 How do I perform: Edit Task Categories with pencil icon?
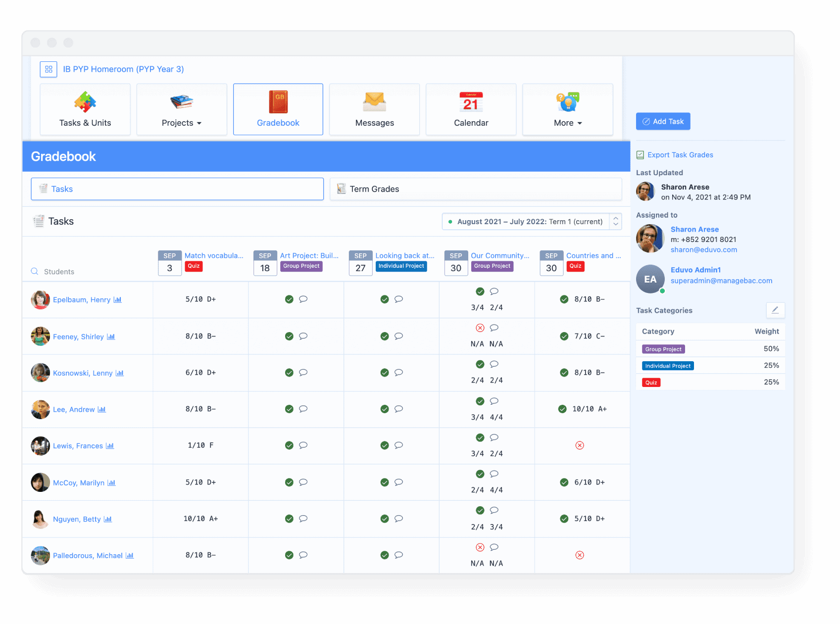(x=775, y=310)
